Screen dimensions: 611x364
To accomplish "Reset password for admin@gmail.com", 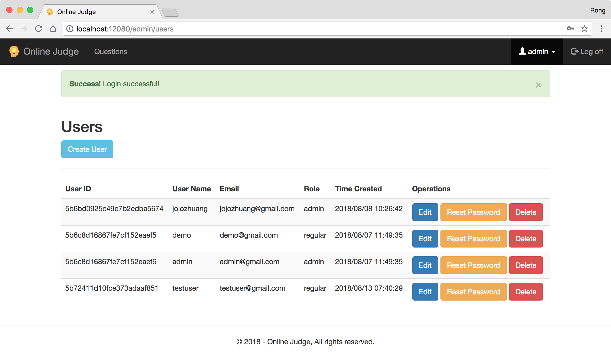I will 473,265.
